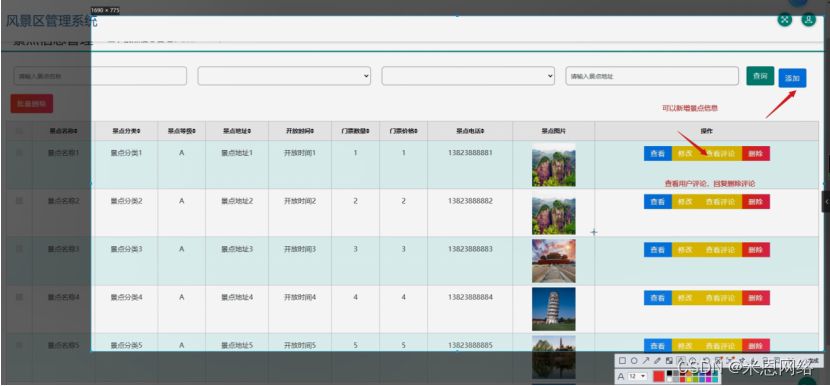The image size is (830, 386).
Task: Select the ellipse tool in screenshot toolbar
Action: (x=634, y=361)
